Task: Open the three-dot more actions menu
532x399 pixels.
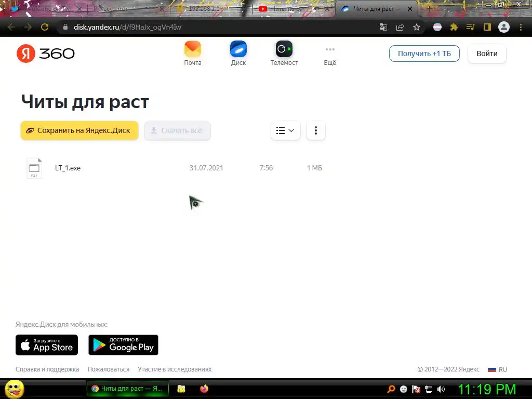Action: coord(315,130)
